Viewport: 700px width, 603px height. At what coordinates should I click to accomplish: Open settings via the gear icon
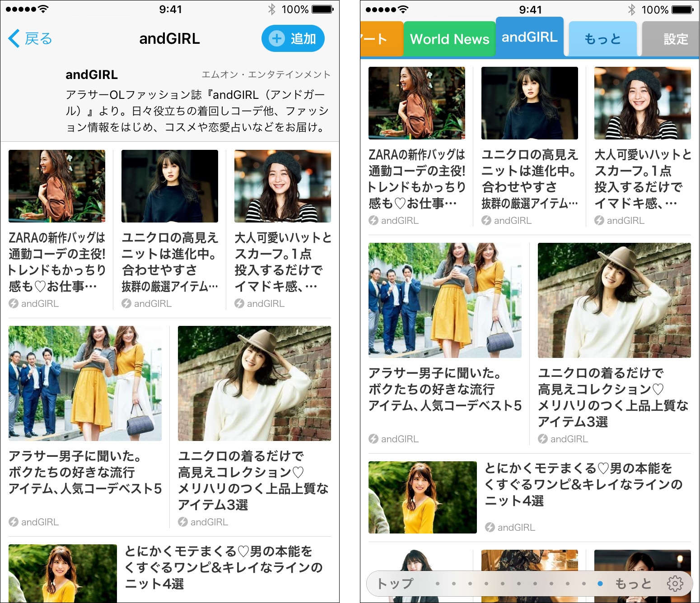pos(675,583)
